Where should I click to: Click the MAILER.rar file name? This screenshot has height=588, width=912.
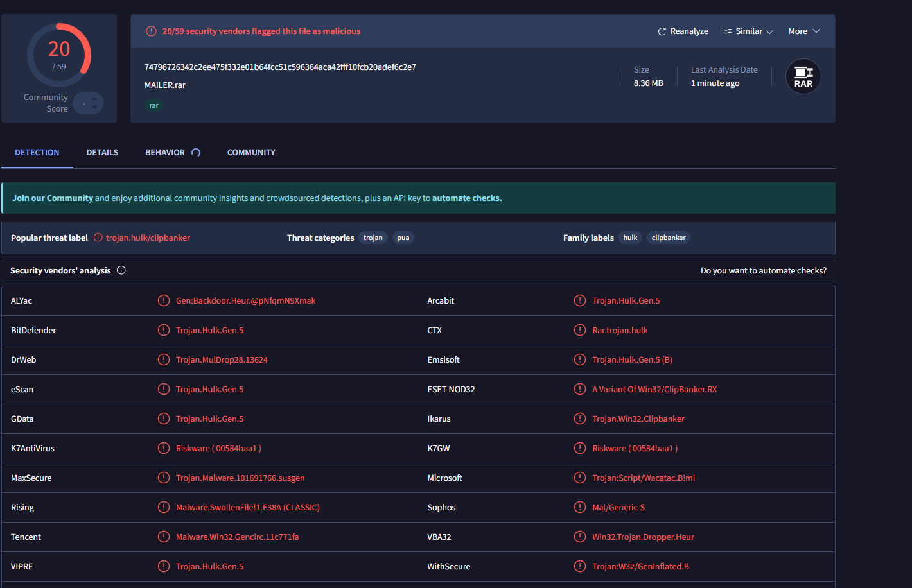coord(165,85)
